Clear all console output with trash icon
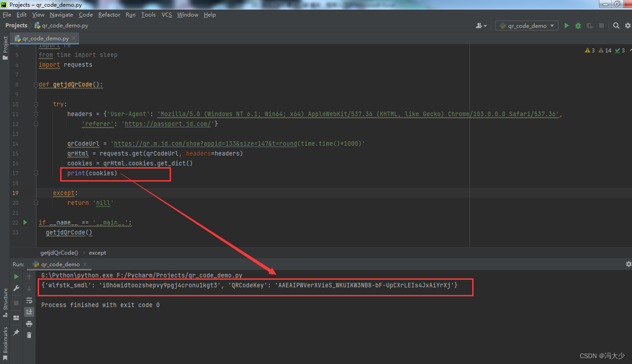The height and width of the screenshot is (364, 632). point(29,335)
